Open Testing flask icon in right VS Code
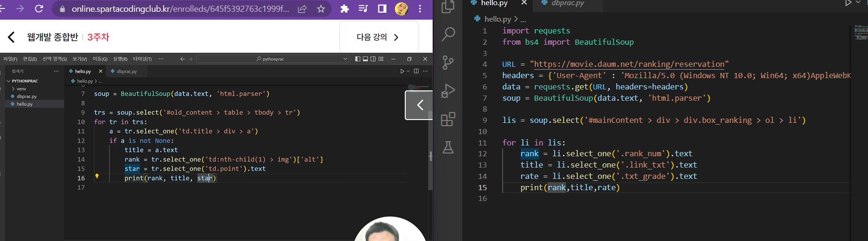This screenshot has width=868, height=241. click(448, 147)
